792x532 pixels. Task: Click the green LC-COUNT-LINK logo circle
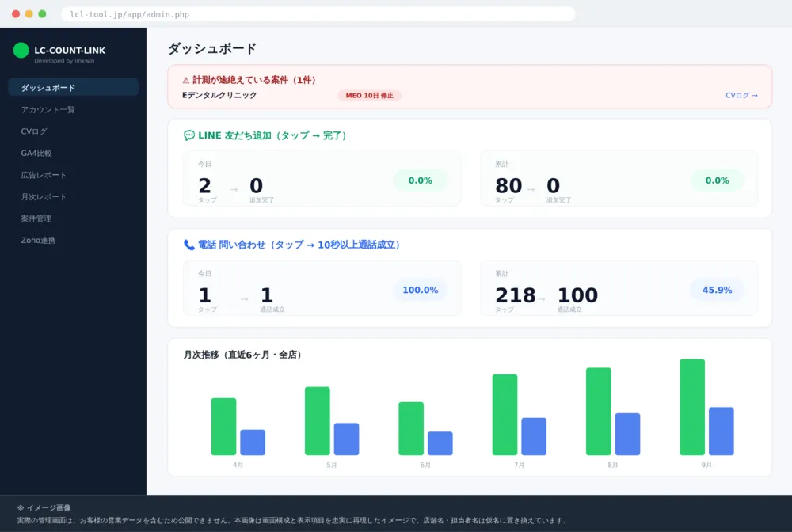coord(21,51)
